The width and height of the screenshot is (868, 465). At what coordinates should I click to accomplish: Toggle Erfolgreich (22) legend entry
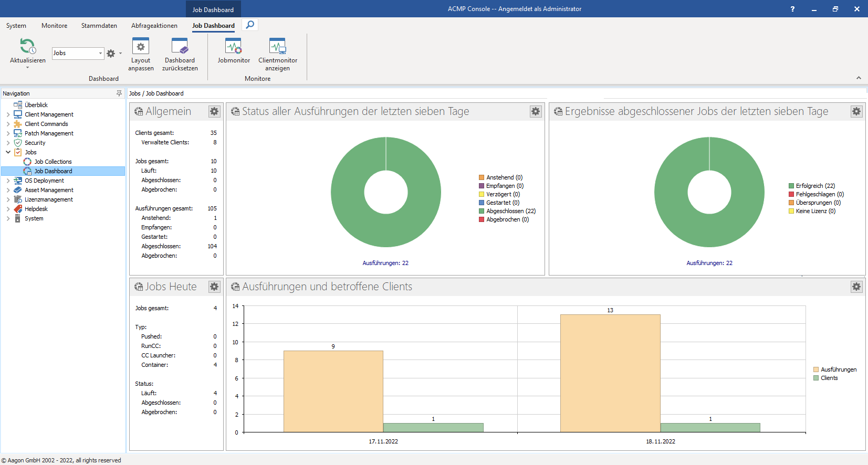click(815, 186)
